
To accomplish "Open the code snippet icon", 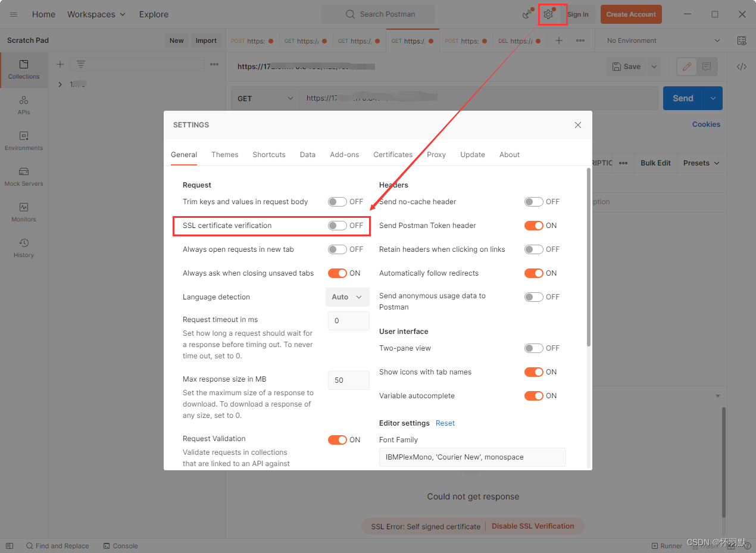I will pyautogui.click(x=742, y=67).
